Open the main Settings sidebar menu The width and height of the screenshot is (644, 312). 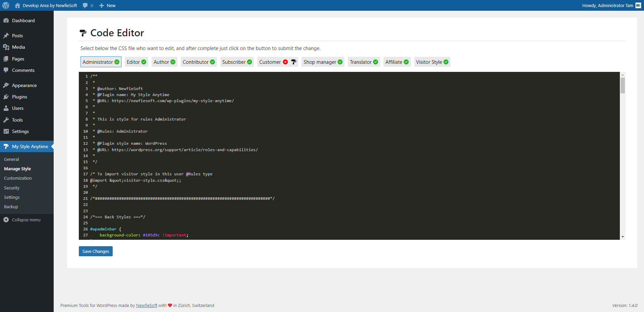(27, 131)
